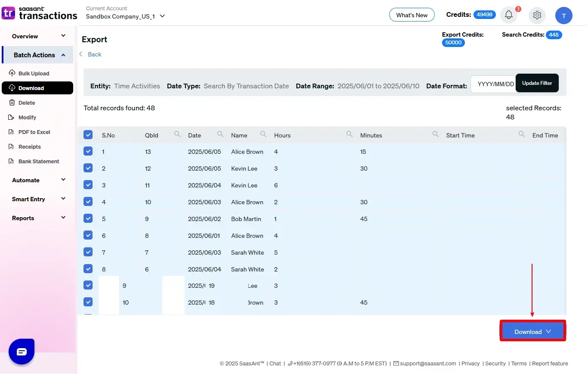Open the Download button dropdown
Image resolution: width=588 pixels, height=374 pixels.
pyautogui.click(x=532, y=331)
